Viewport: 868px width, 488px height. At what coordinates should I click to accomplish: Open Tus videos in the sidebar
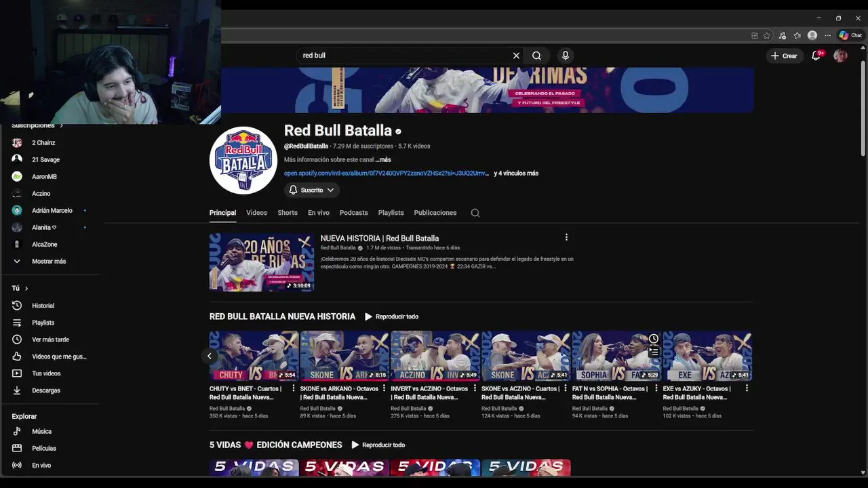click(49, 373)
